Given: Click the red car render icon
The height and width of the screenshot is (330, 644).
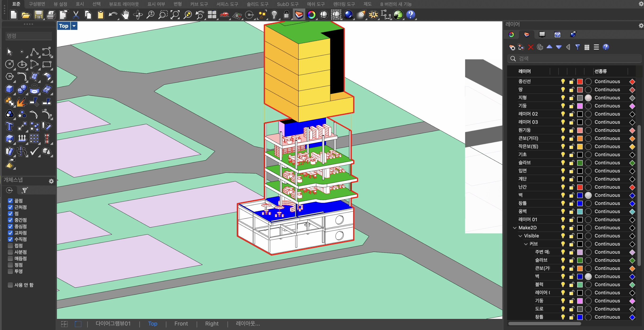Looking at the screenshot, I should point(224,15).
